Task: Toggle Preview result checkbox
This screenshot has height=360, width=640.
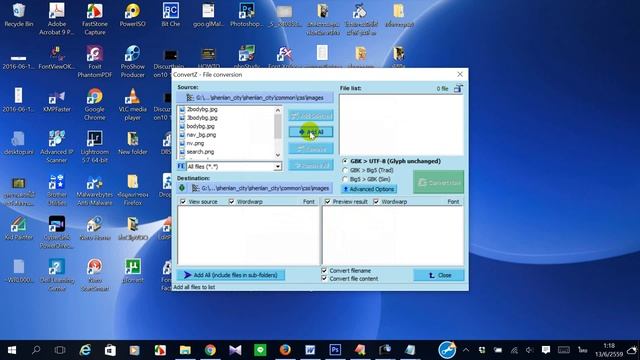Action: pyautogui.click(x=327, y=202)
